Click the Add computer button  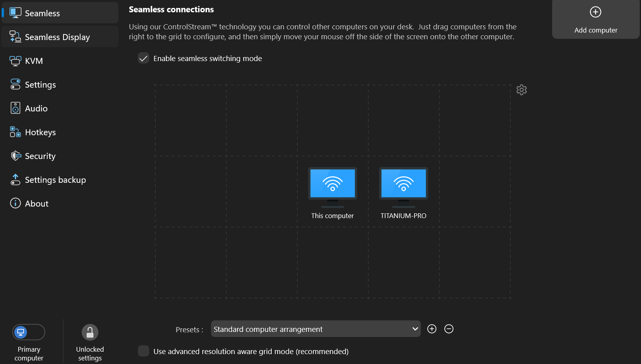point(595,20)
